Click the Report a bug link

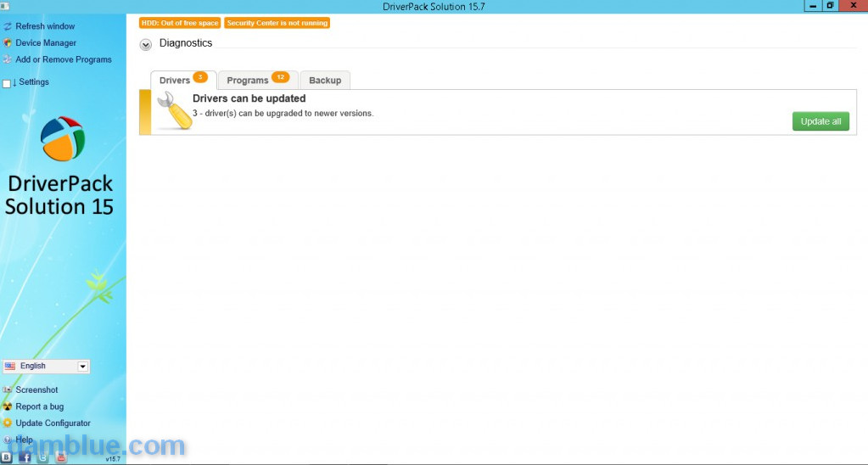[39, 406]
